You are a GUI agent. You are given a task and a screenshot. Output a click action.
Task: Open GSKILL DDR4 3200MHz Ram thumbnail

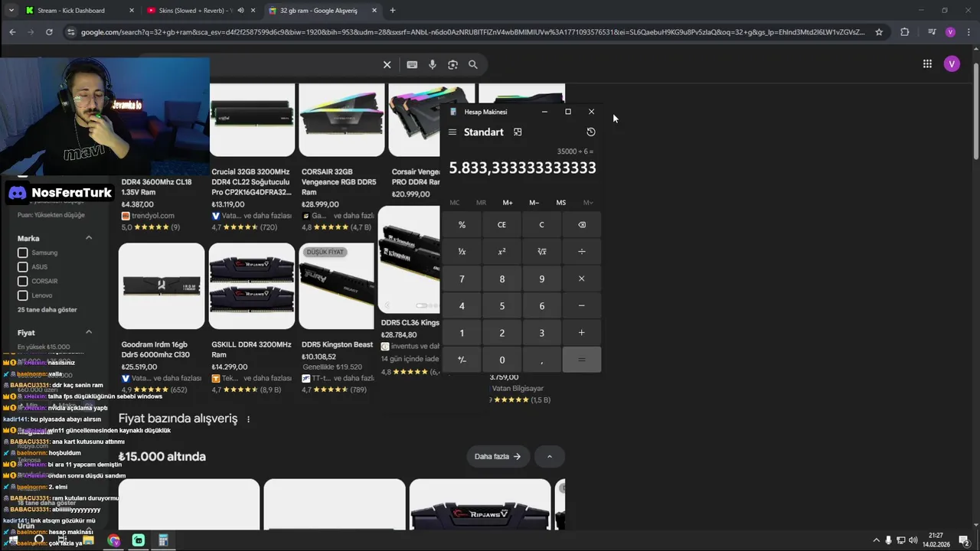coord(252,286)
